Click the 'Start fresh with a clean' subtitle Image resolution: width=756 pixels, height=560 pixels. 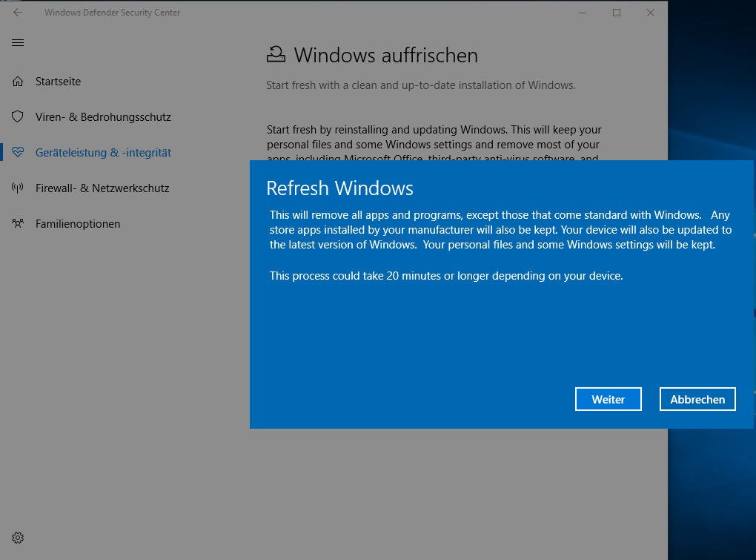[421, 85]
